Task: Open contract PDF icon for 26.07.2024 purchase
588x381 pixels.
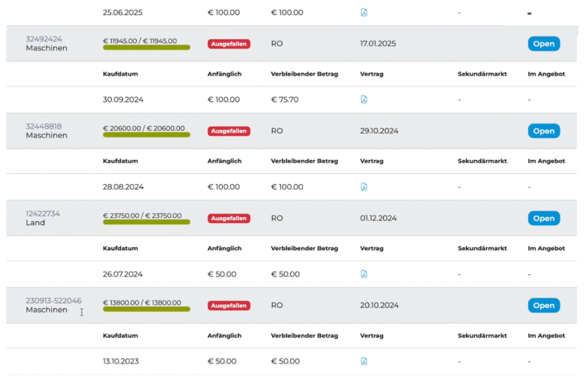Action: 364,274
